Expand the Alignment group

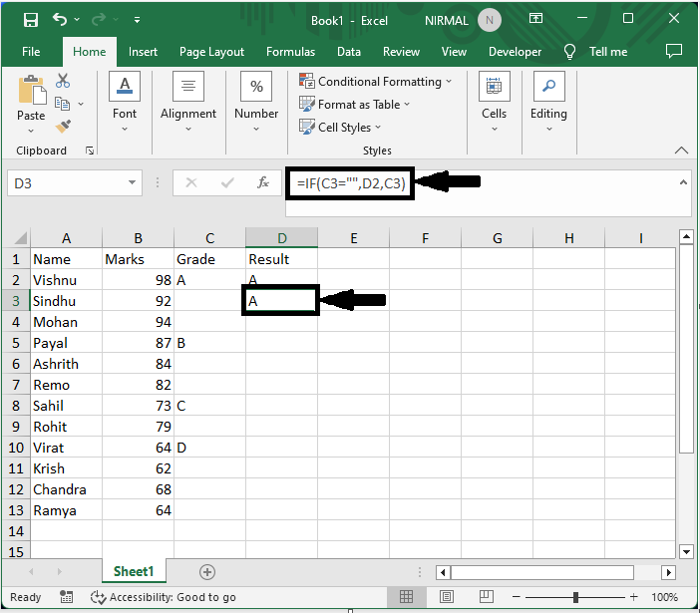click(x=188, y=102)
